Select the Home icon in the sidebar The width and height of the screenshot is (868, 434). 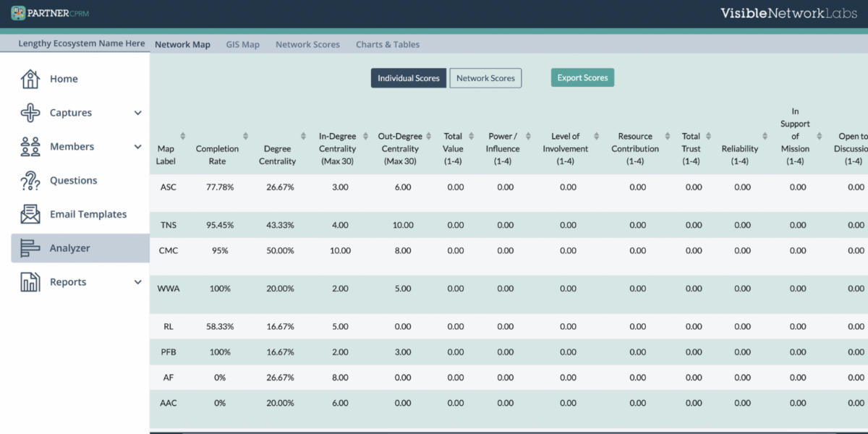tap(28, 78)
